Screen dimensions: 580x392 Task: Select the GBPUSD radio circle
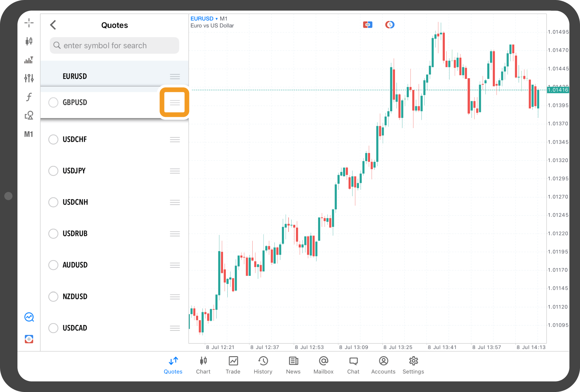click(x=53, y=103)
